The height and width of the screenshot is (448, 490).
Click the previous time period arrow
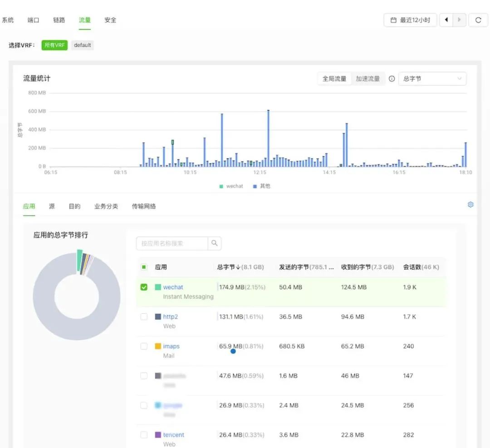click(x=446, y=20)
